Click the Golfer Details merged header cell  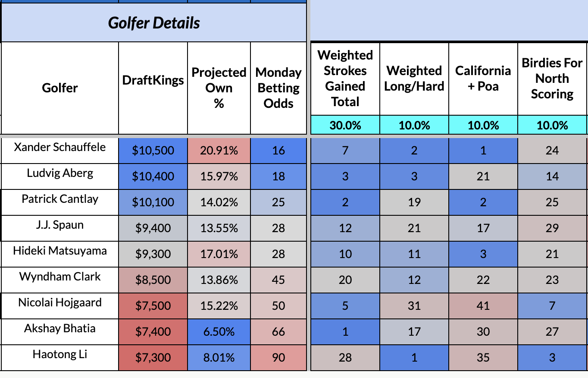point(153,23)
